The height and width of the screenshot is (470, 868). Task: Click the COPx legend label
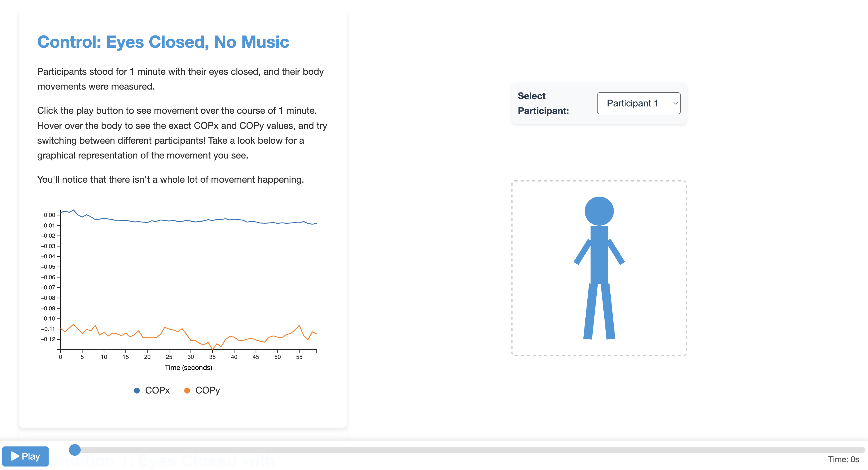coord(157,391)
